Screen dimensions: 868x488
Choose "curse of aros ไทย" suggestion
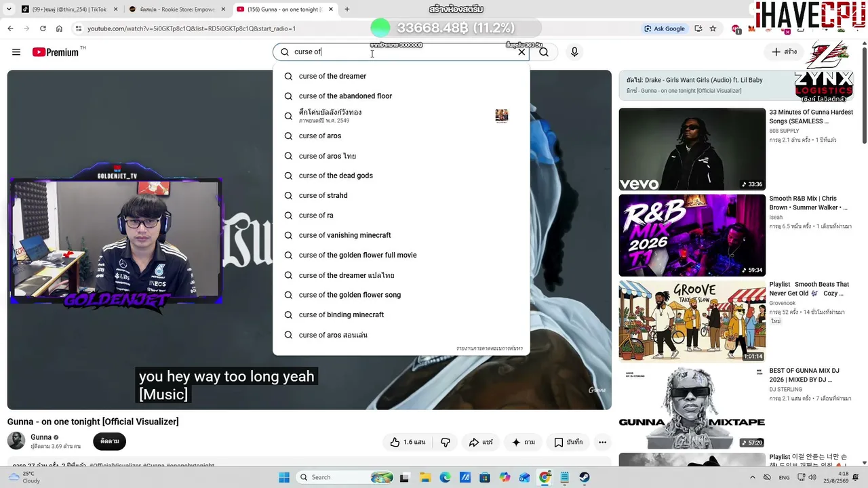pos(401,156)
